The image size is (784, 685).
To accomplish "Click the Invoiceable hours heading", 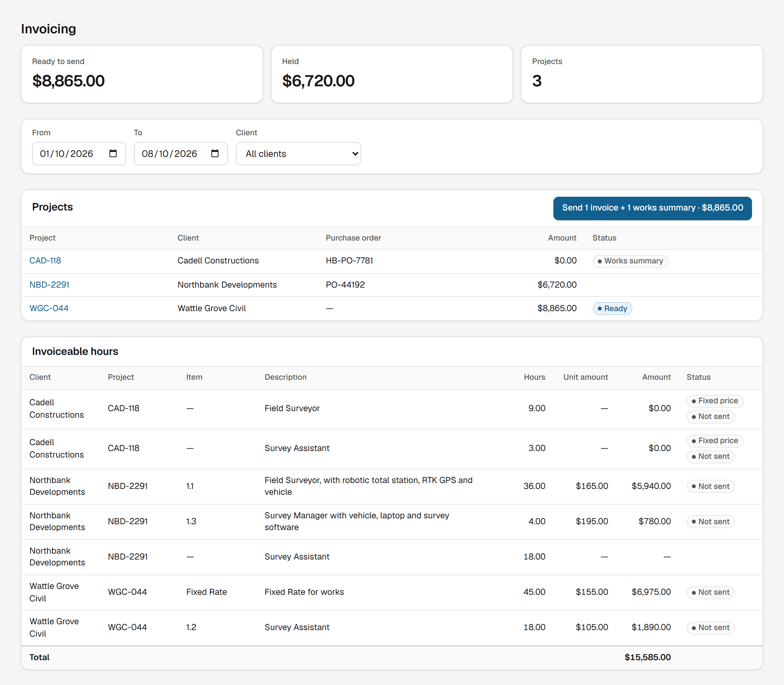I will [x=75, y=352].
